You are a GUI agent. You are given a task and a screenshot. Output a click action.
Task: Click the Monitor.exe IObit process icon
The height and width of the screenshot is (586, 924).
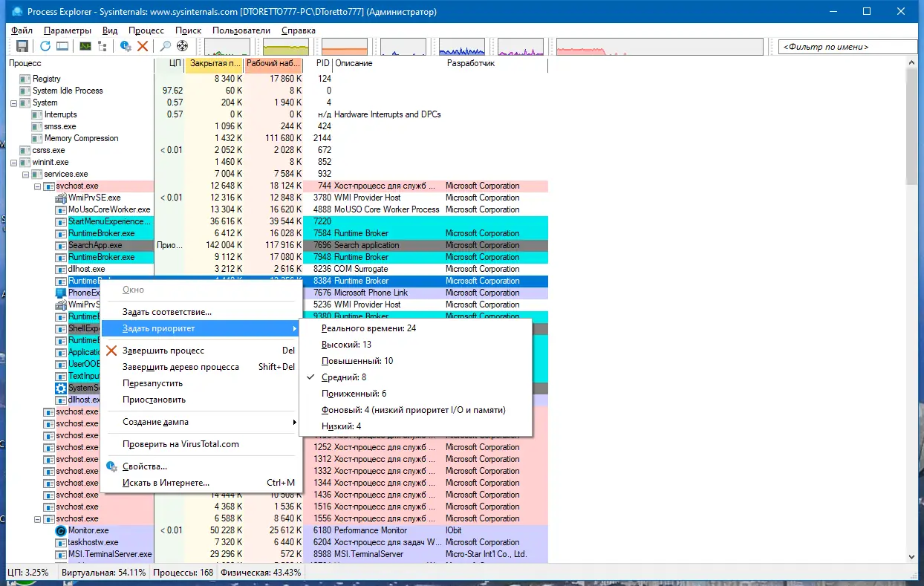[62, 530]
